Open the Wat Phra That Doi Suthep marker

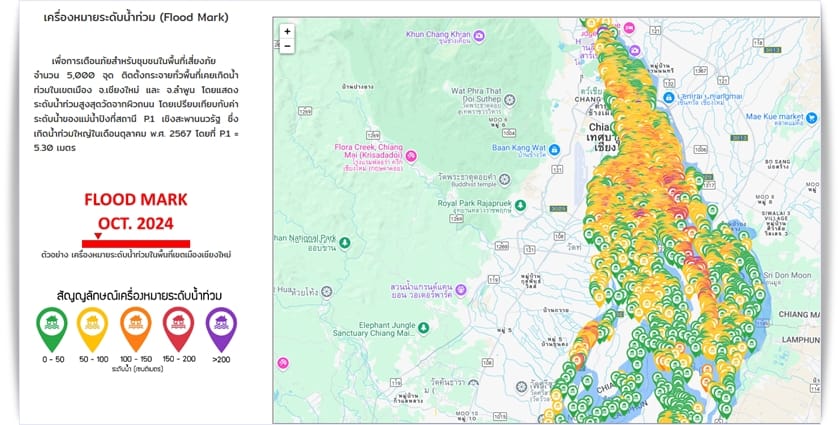(510, 99)
